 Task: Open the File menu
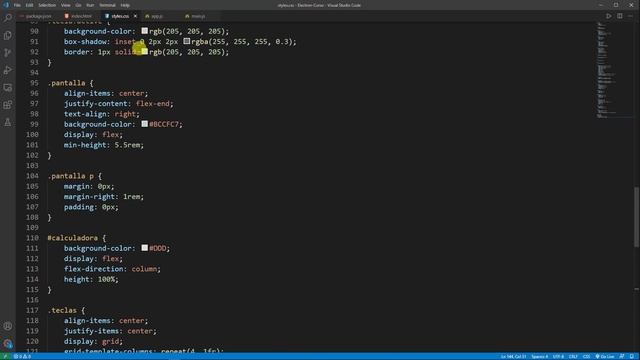tap(17, 5)
